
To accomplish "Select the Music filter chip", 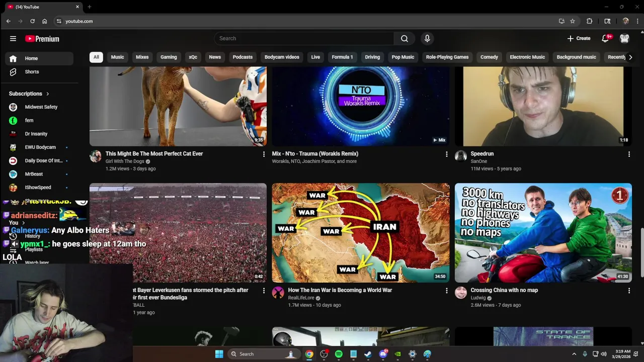I will pyautogui.click(x=117, y=57).
